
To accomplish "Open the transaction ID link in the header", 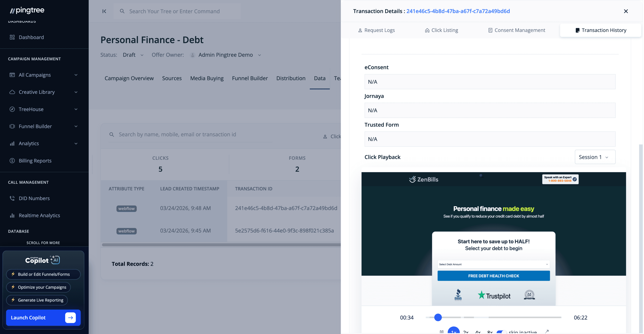I will tap(458, 11).
